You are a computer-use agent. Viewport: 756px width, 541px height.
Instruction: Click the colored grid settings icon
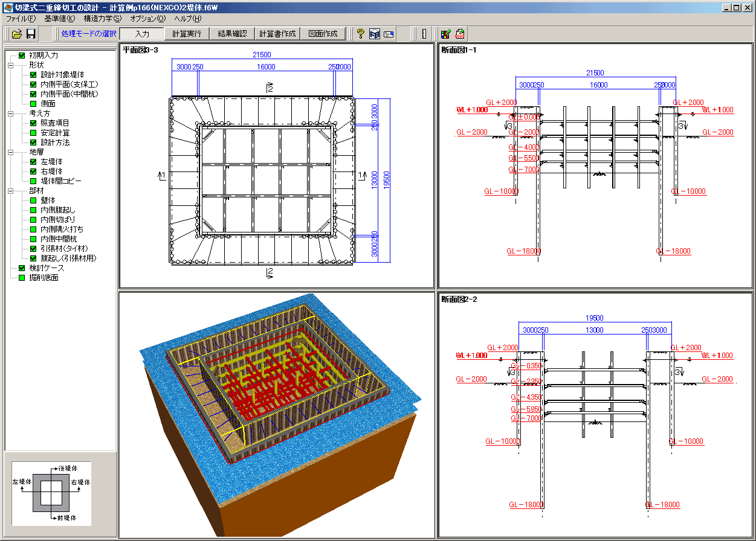click(445, 34)
